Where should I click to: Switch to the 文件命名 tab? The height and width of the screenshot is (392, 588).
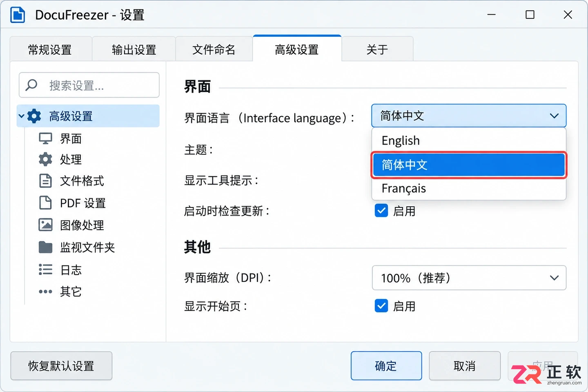[214, 49]
